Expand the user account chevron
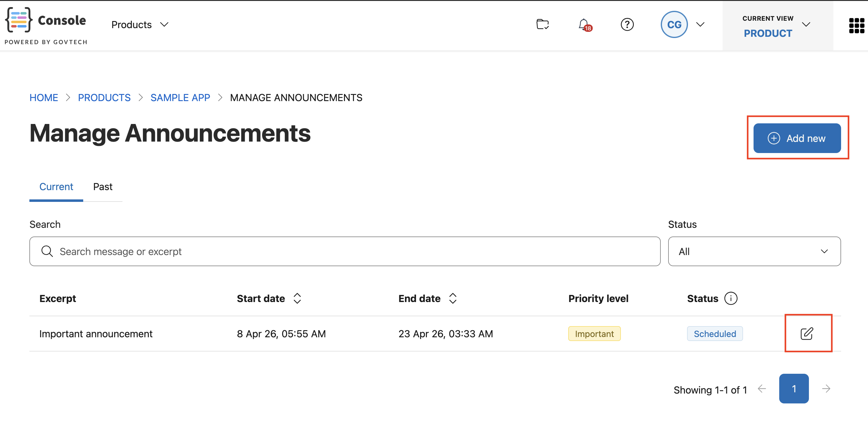The width and height of the screenshot is (868, 426). tap(700, 25)
